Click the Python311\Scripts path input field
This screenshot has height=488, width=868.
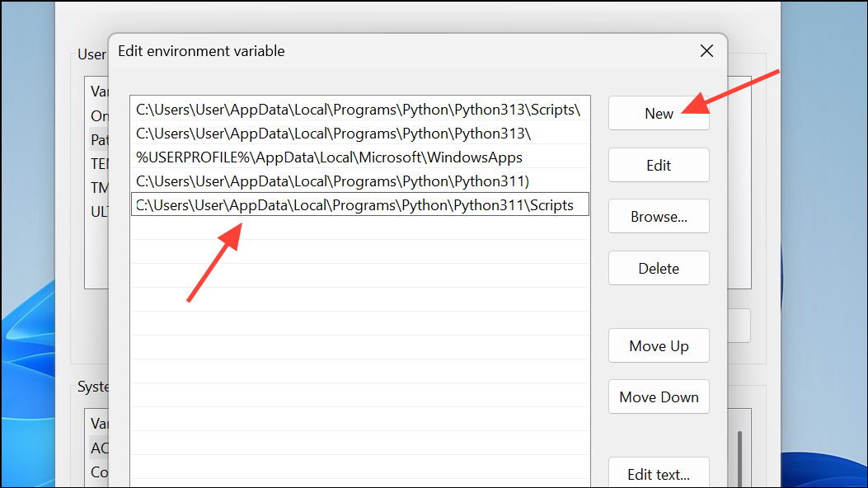click(x=359, y=204)
